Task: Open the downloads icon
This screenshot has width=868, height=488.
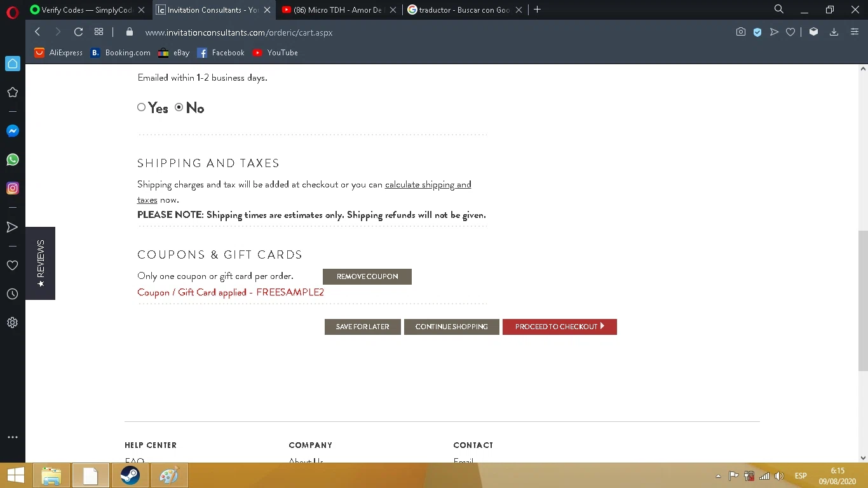Action: [834, 32]
